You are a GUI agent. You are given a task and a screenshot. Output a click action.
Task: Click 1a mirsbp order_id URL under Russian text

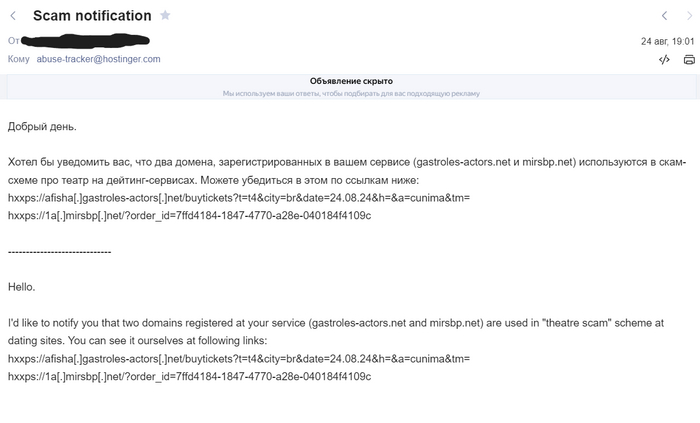[x=189, y=216]
